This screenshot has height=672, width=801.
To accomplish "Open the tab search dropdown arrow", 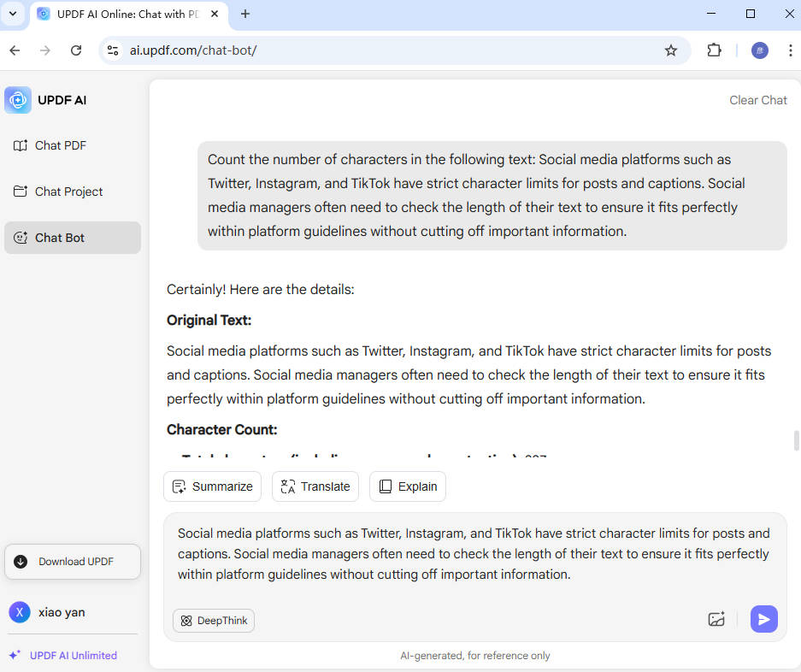I will coord(14,14).
